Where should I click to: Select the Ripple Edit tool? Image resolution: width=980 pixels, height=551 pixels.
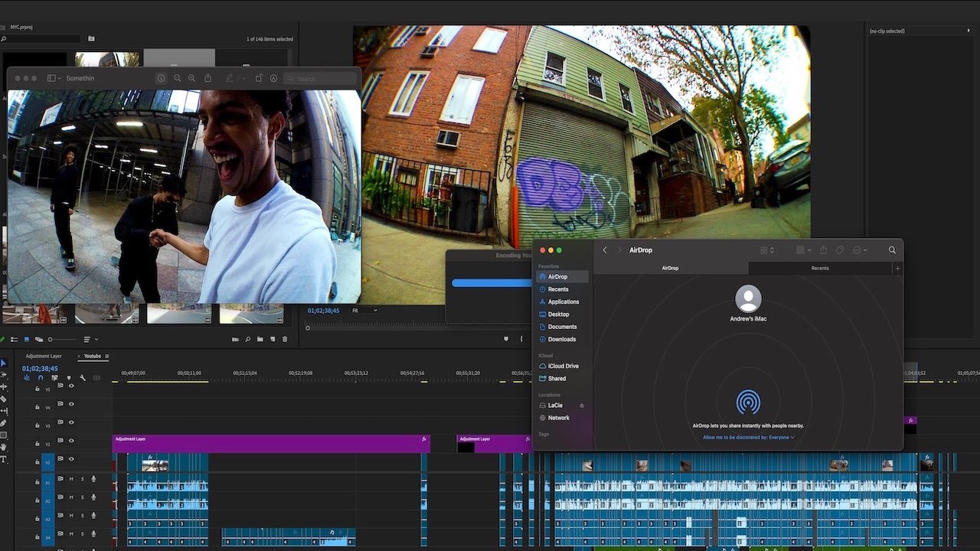(4, 386)
